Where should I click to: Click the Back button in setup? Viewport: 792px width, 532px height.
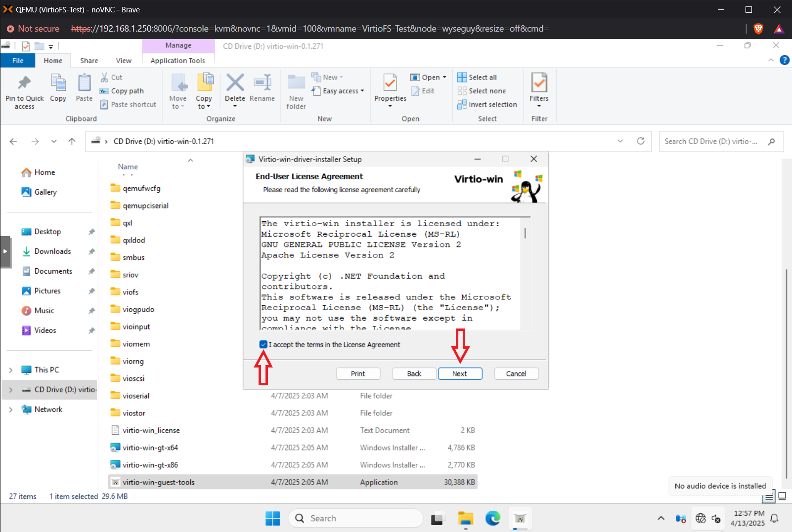pyautogui.click(x=414, y=374)
